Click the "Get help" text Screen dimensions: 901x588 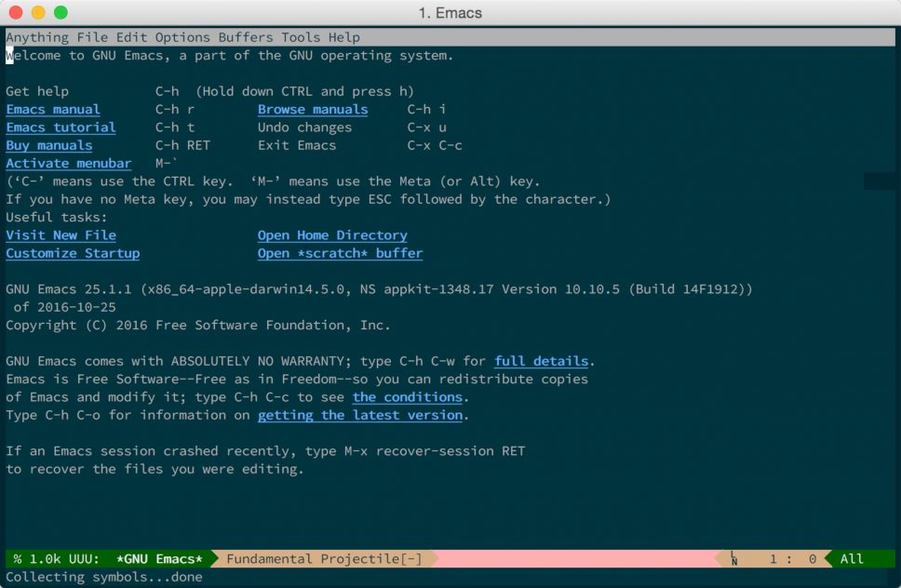[37, 91]
